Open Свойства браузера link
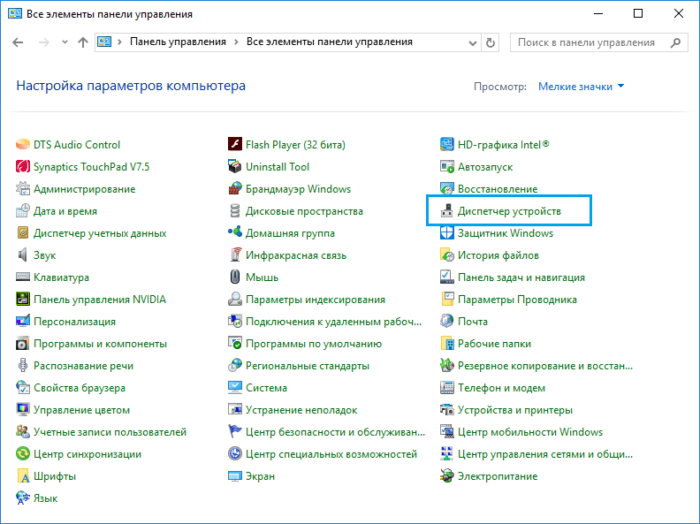The height and width of the screenshot is (524, 700). pyautogui.click(x=79, y=388)
